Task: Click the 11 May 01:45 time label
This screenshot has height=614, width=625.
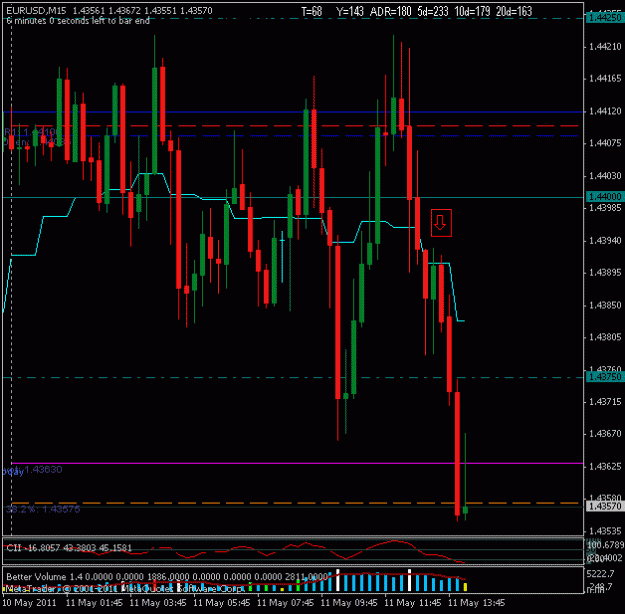Action: coord(94,603)
